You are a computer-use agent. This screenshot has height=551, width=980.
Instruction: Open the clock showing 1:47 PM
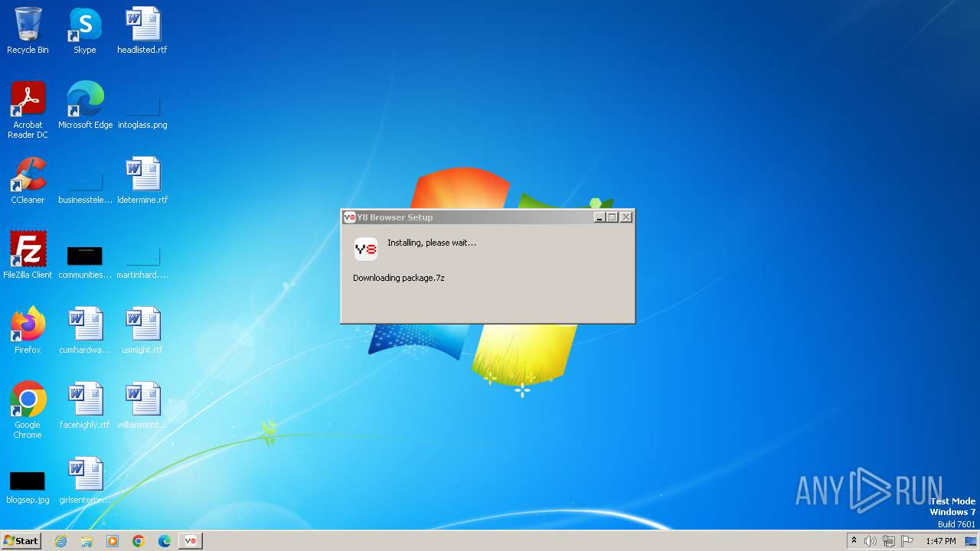940,541
